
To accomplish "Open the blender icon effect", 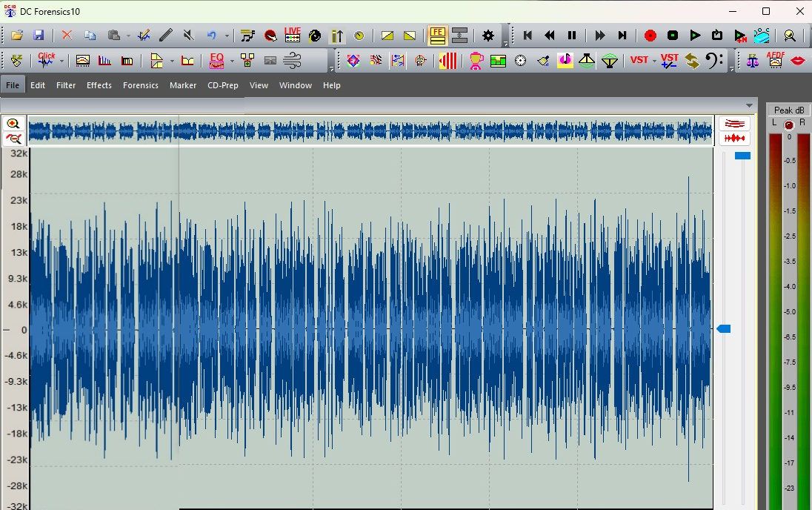I will pyautogui.click(x=476, y=61).
